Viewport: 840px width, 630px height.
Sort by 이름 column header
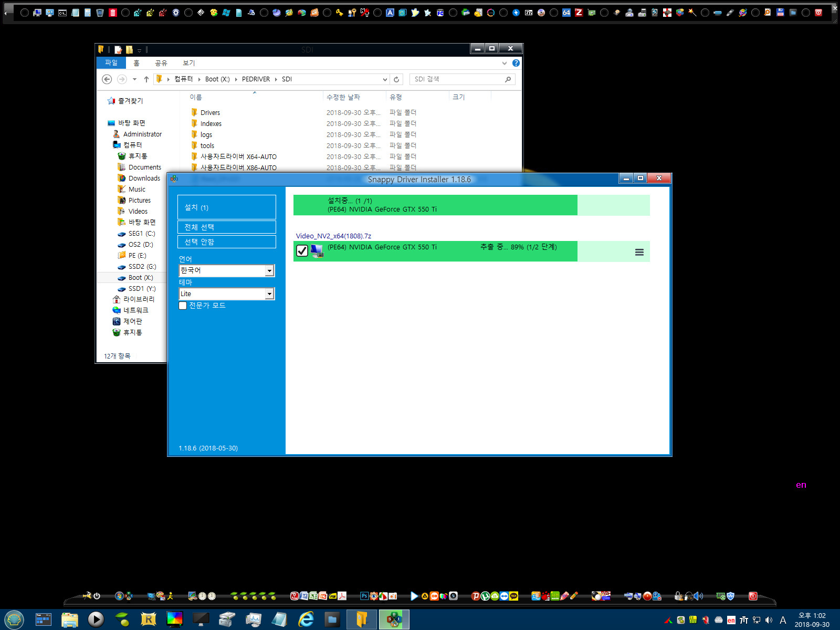196,97
